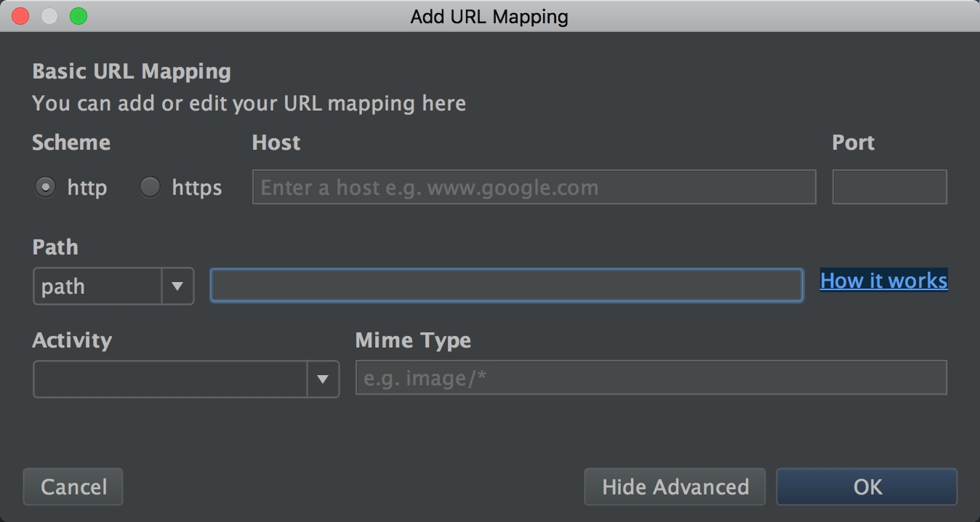Click the https label text
The height and width of the screenshot is (522, 980).
coord(196,188)
